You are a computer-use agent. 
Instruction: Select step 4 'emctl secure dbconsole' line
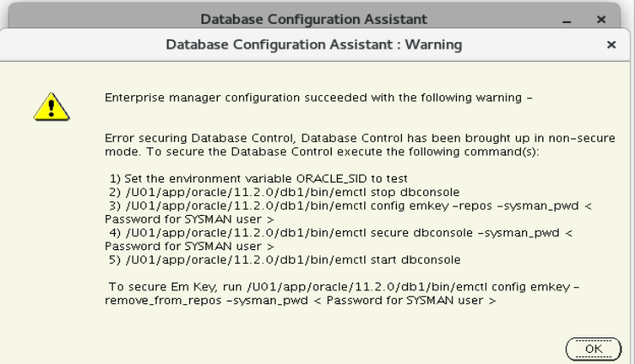pos(340,233)
